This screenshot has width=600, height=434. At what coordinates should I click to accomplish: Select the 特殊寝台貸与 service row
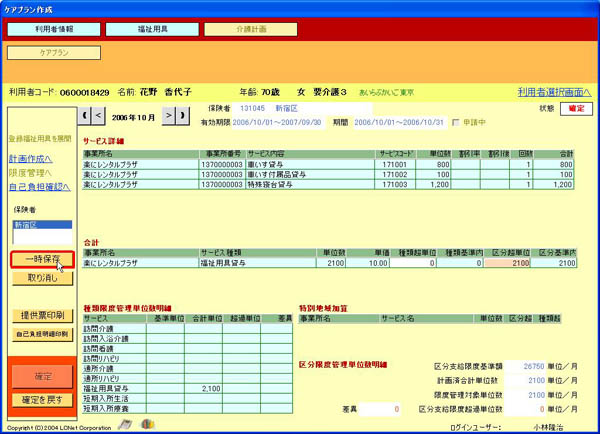[x=328, y=184]
